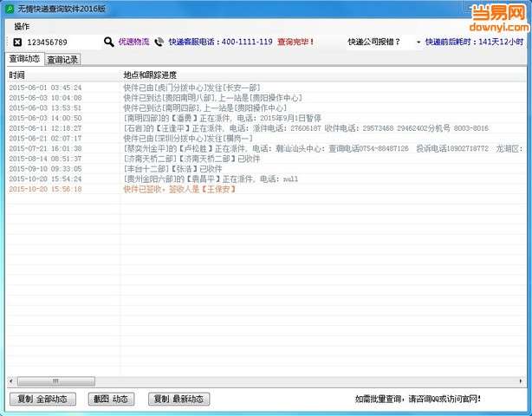Click horizontal scrollbar left arrow
The width and height of the screenshot is (532, 416).
pos(11,381)
